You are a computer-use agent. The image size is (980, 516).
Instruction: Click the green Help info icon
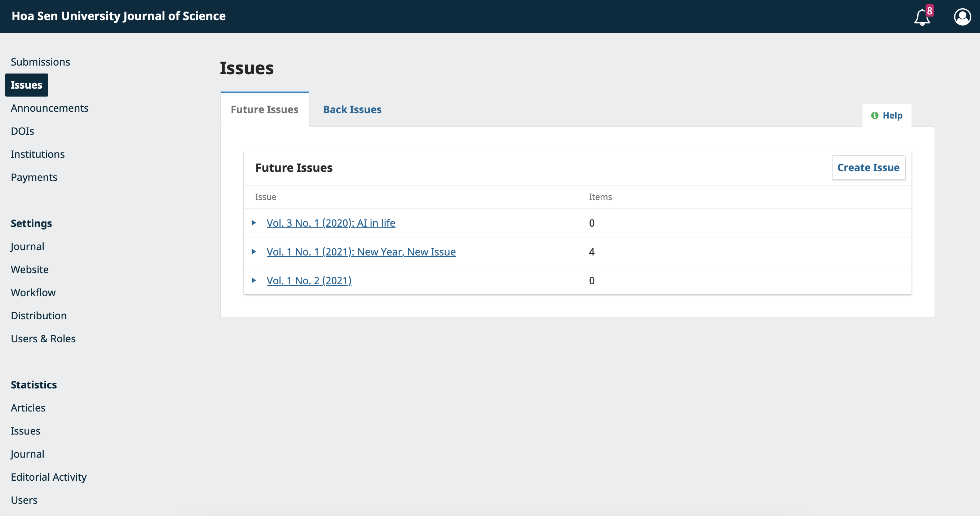pos(875,115)
